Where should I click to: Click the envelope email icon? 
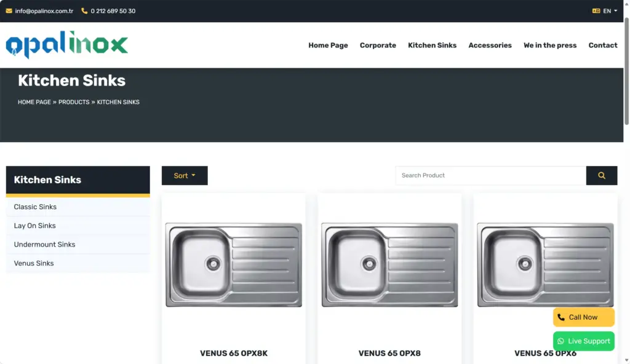pos(9,11)
